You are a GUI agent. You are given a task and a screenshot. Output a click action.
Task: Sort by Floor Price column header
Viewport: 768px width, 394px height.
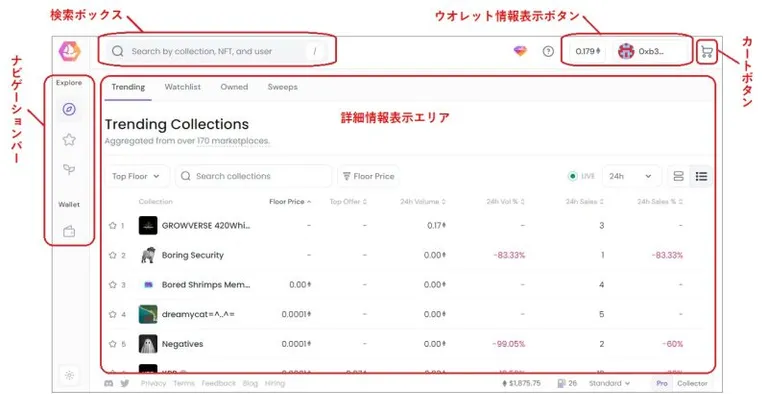click(x=290, y=201)
